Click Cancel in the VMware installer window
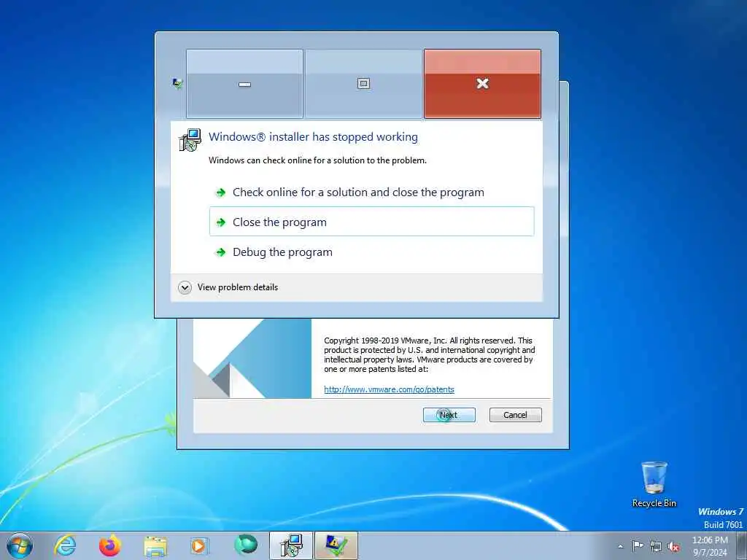This screenshot has width=747, height=560. [515, 415]
